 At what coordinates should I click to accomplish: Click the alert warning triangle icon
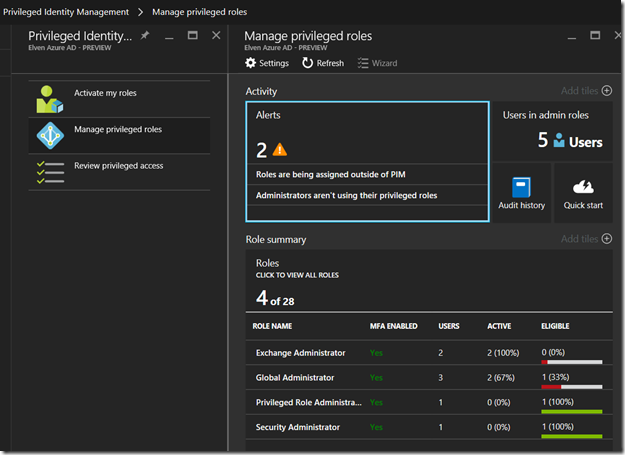click(x=279, y=150)
